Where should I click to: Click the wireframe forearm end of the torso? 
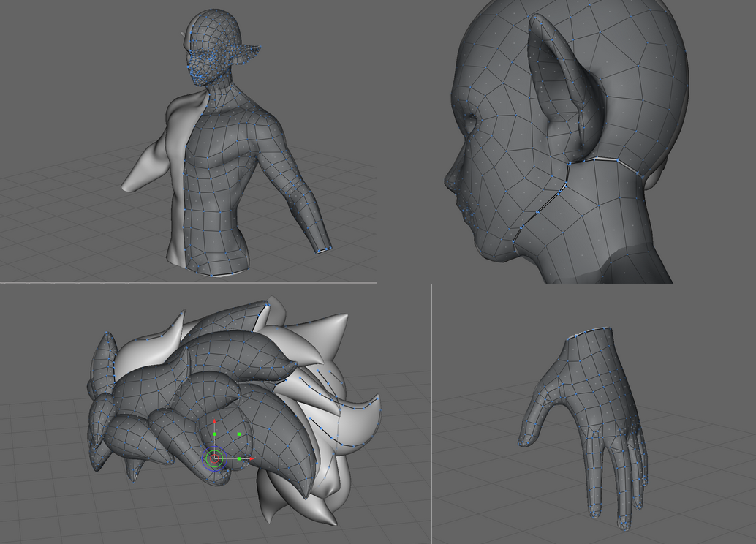click(323, 249)
